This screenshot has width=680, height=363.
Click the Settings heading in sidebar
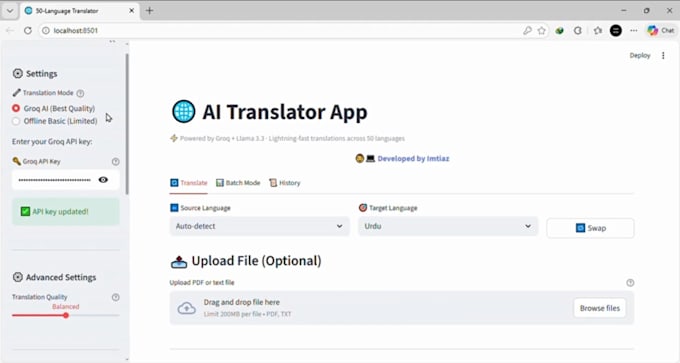[35, 74]
